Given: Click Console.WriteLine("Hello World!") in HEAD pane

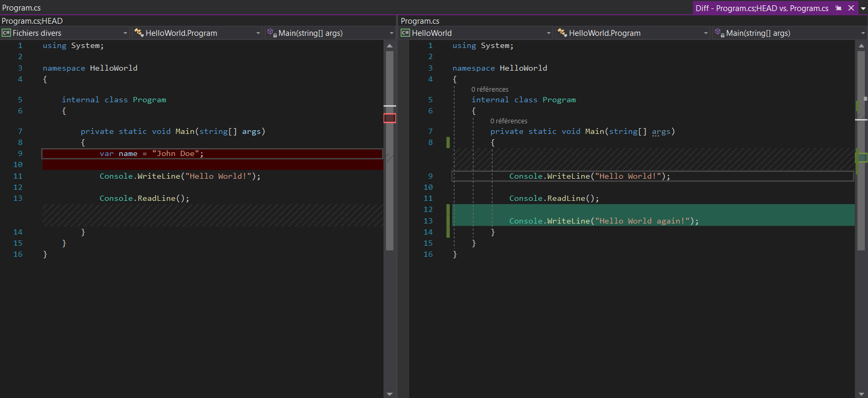Looking at the screenshot, I should 180,176.
